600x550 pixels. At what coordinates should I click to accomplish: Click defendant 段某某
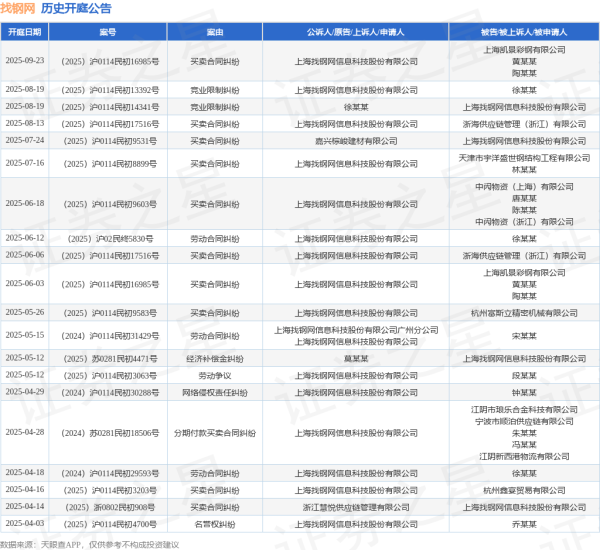click(x=524, y=376)
